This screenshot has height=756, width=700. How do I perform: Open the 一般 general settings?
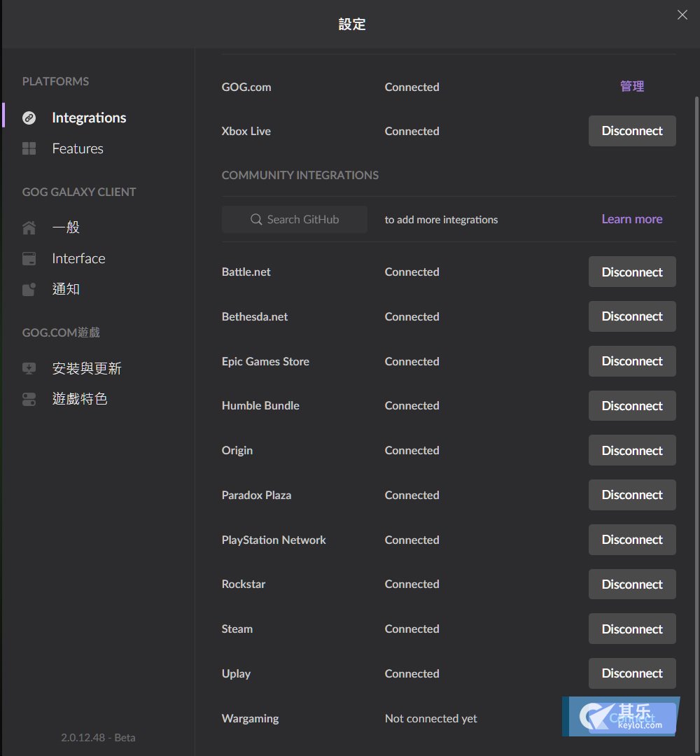click(66, 227)
